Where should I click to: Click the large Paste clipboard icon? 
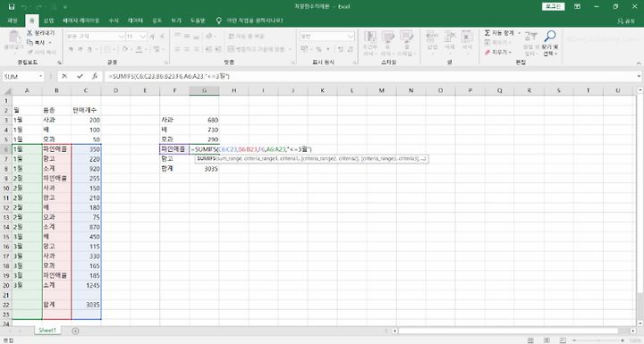click(x=14, y=38)
